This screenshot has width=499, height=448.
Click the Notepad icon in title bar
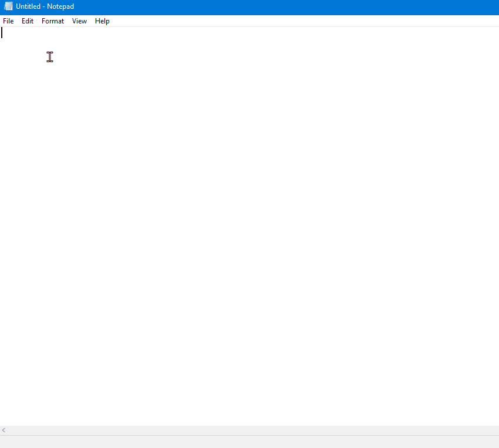8,6
